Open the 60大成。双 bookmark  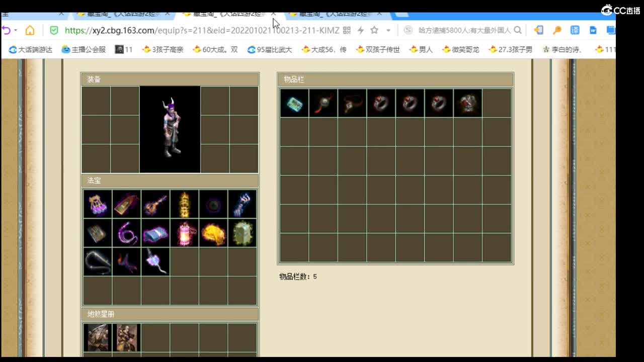pyautogui.click(x=215, y=49)
